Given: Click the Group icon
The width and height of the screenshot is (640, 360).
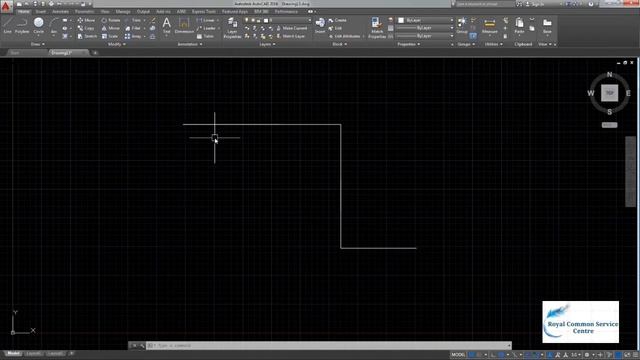Looking at the screenshot, I should (462, 25).
